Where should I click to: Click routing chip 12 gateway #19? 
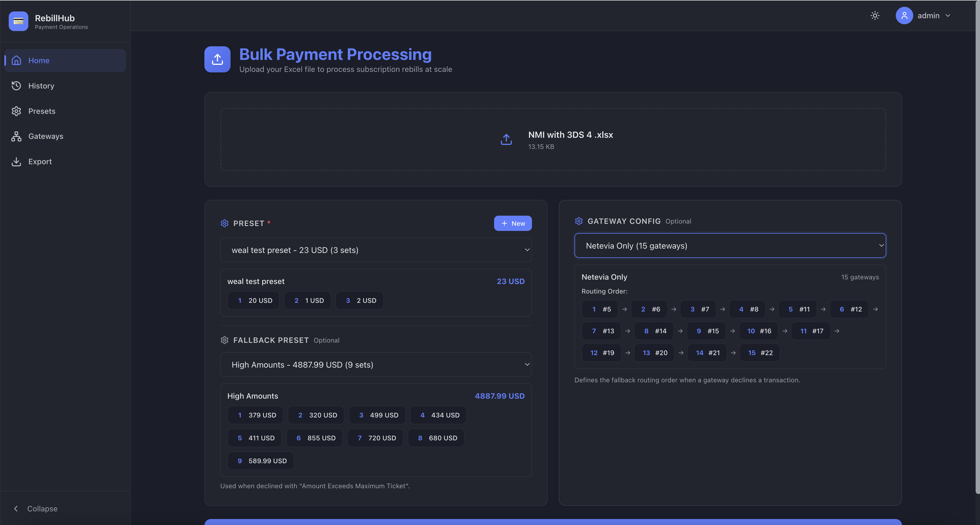click(601, 353)
